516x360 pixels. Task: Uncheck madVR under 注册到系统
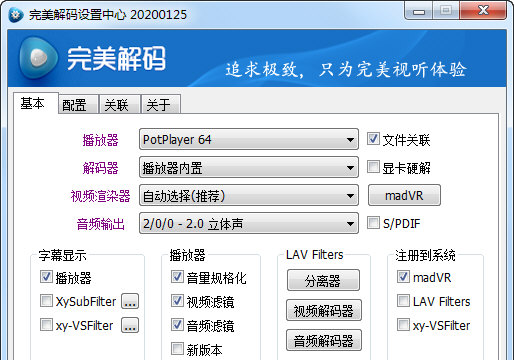[403, 277]
